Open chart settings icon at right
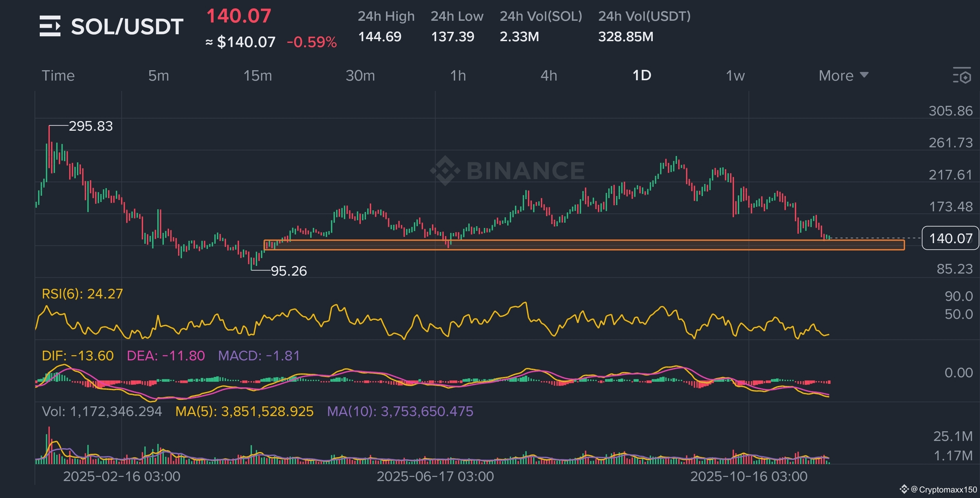Image resolution: width=980 pixels, height=498 pixels. pos(962,75)
